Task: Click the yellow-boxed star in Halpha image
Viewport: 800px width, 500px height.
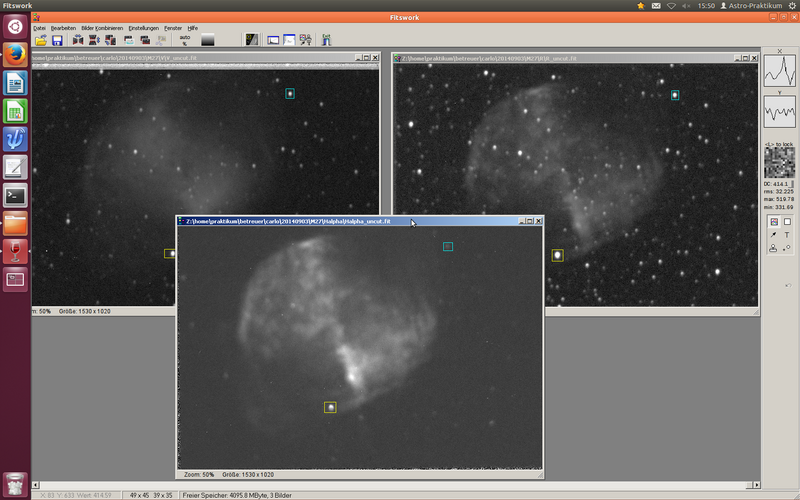Action: point(330,407)
